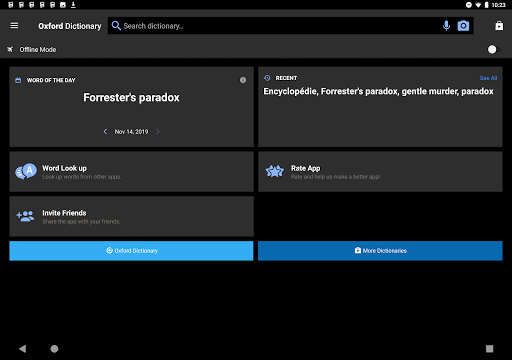This screenshot has width=512, height=360.
Task: Tap the magnifier search icon
Action: click(116, 26)
